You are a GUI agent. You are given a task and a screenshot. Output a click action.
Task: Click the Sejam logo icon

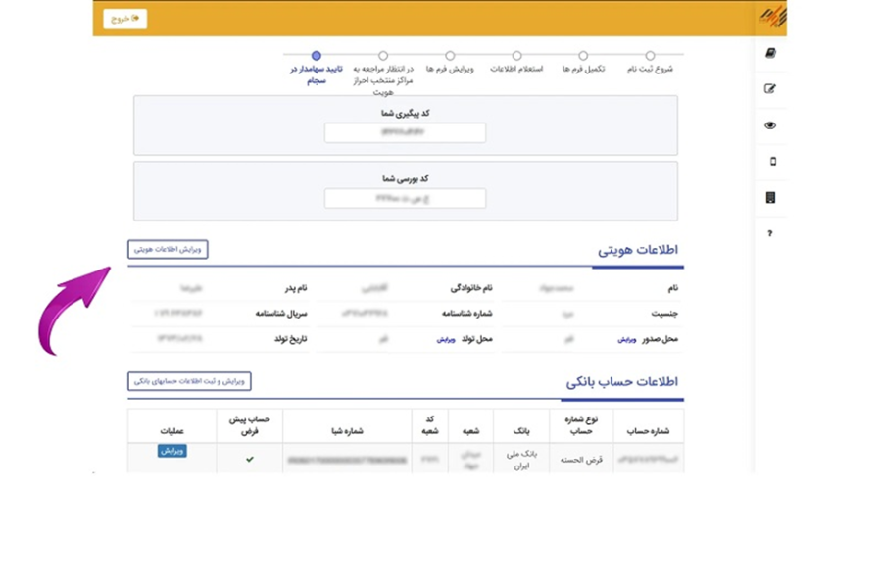point(772,17)
